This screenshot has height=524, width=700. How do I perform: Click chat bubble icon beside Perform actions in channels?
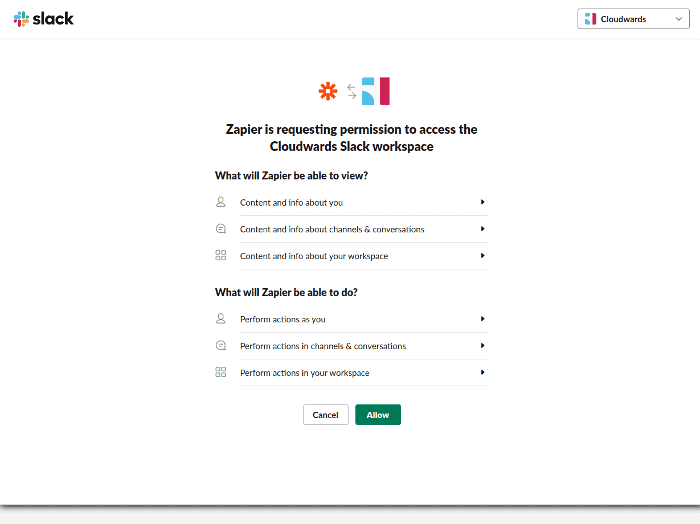221,345
